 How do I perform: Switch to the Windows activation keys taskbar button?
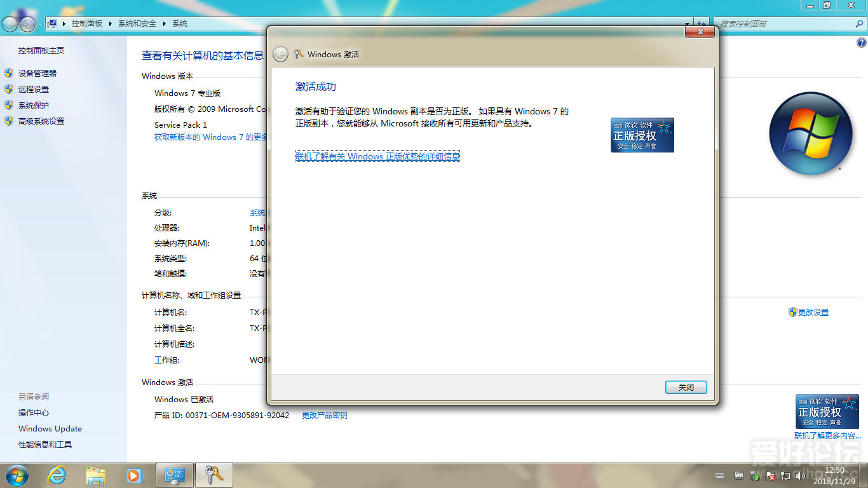214,475
